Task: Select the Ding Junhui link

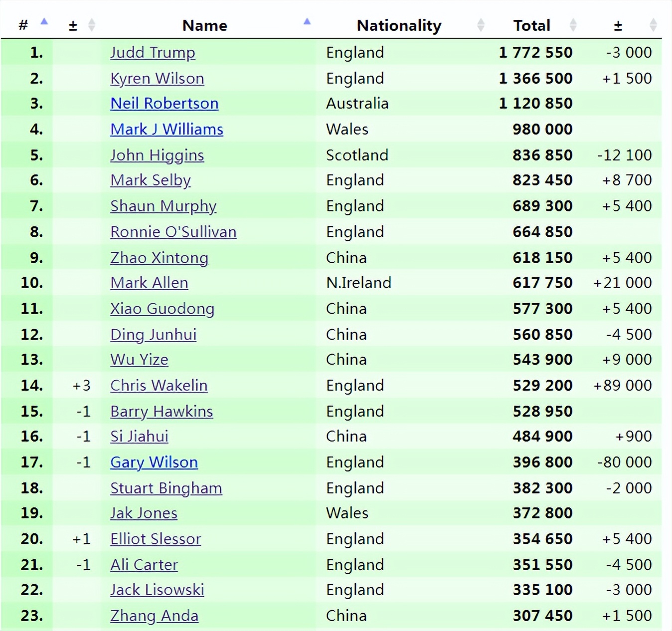Action: (x=153, y=334)
